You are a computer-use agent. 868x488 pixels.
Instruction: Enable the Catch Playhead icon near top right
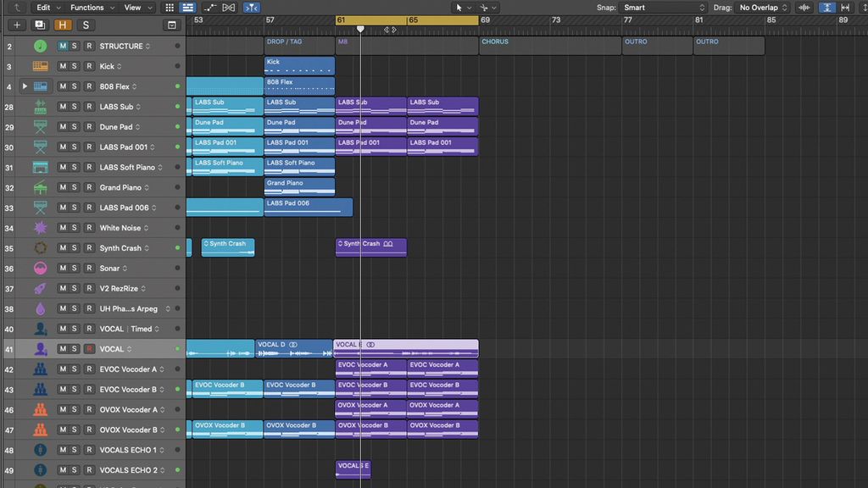[826, 7]
